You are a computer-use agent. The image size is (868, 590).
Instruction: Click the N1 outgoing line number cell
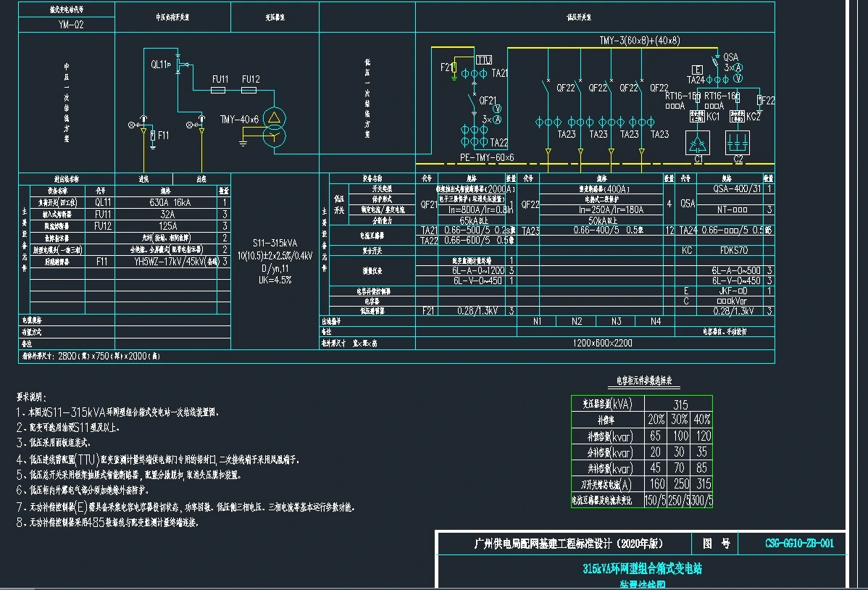(537, 321)
